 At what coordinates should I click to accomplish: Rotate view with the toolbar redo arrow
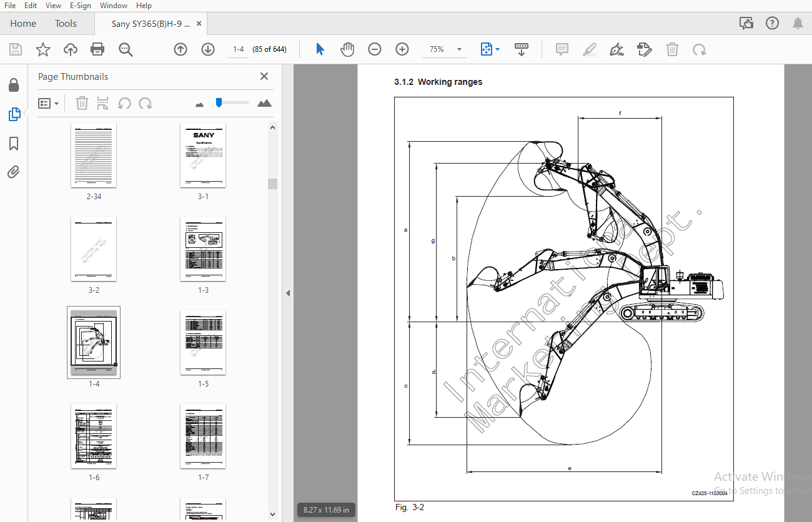point(700,49)
